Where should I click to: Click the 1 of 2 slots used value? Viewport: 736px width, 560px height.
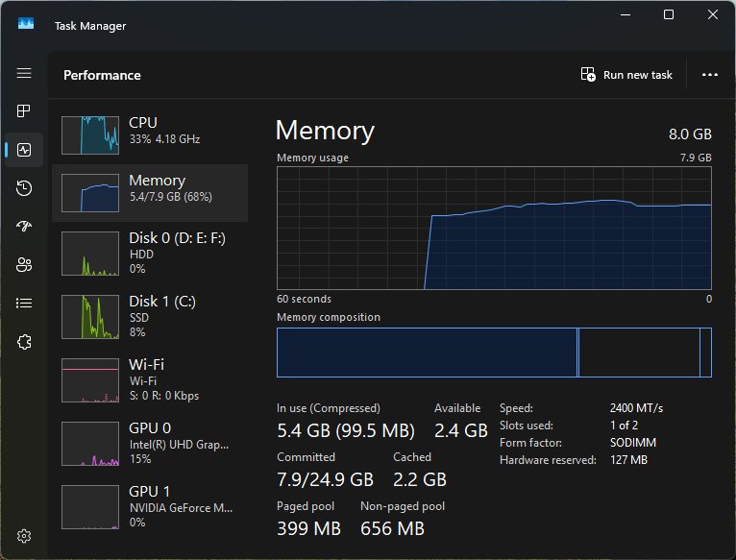tap(624, 426)
